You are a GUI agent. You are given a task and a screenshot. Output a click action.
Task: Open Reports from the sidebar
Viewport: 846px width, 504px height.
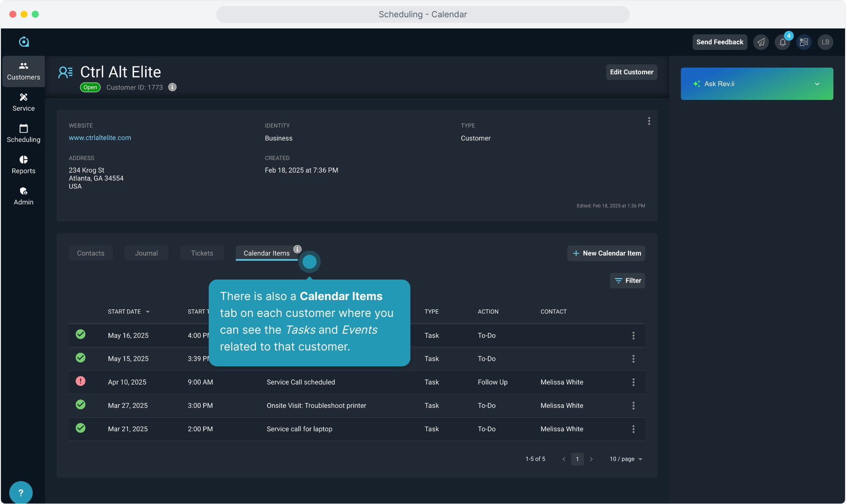pos(23,165)
